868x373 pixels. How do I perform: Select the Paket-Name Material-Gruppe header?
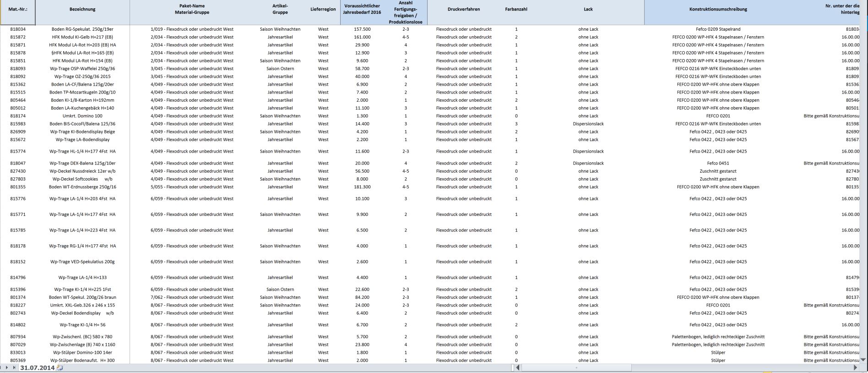192,12
